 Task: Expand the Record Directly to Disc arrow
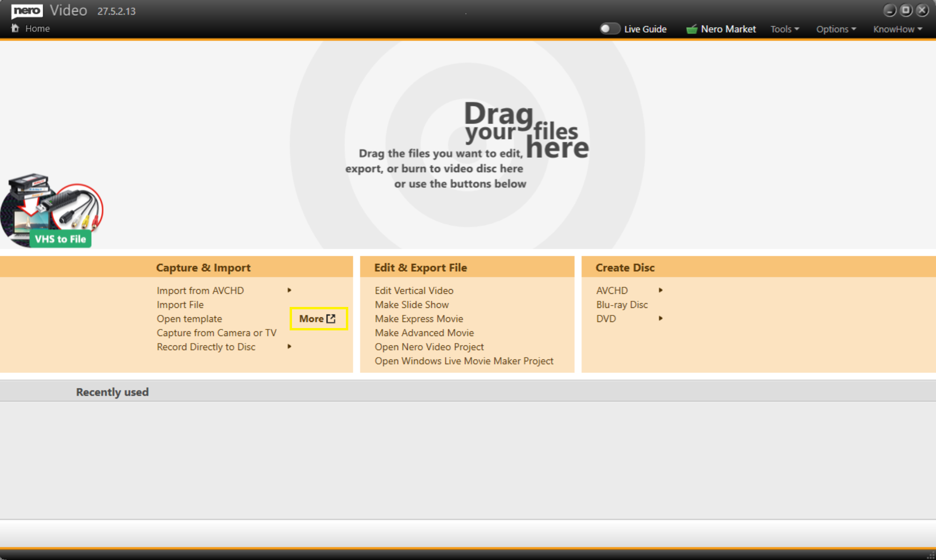(x=289, y=346)
